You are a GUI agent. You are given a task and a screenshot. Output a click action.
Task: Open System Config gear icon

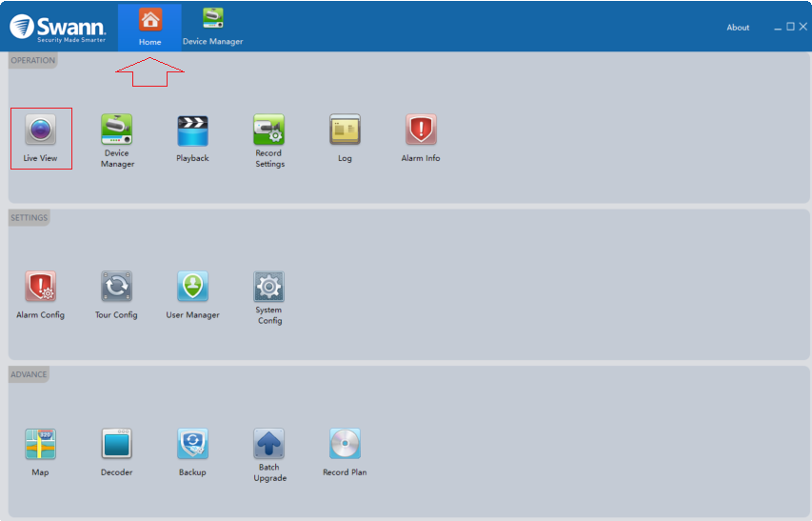click(x=268, y=287)
